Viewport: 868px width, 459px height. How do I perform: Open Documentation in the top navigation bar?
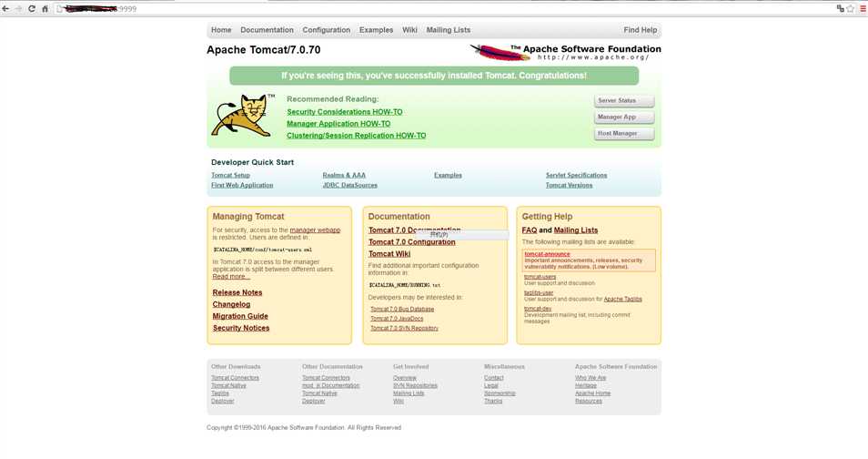(267, 30)
